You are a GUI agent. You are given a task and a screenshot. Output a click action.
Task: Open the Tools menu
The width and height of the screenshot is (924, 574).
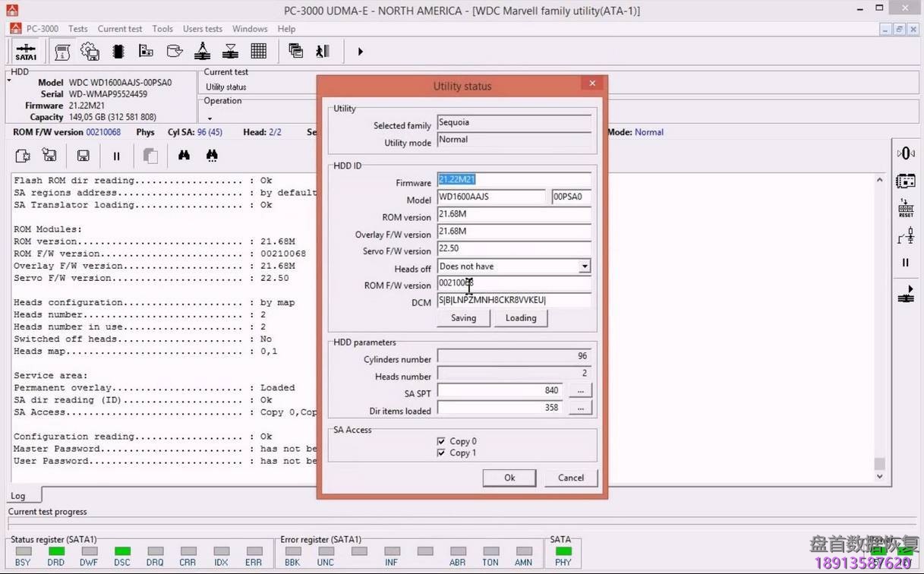click(162, 29)
